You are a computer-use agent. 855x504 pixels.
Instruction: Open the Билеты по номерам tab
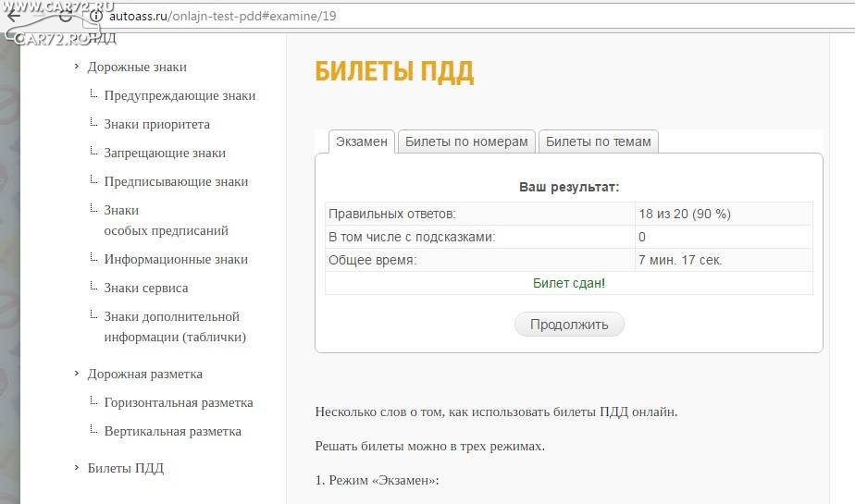(466, 141)
